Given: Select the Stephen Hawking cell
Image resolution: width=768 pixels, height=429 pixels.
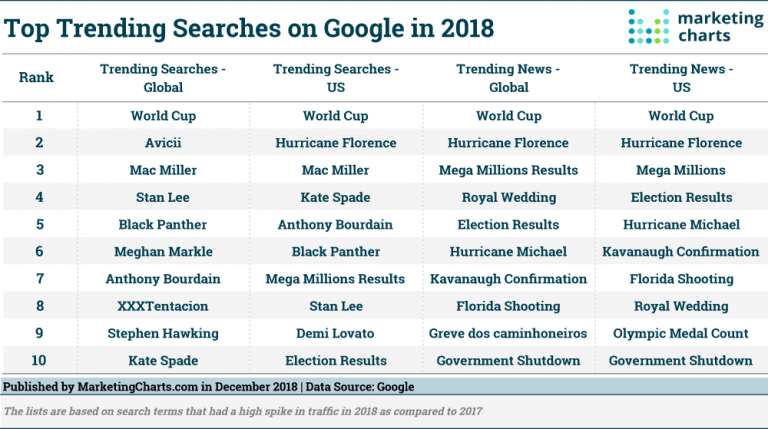Looking at the screenshot, I should coord(163,334).
